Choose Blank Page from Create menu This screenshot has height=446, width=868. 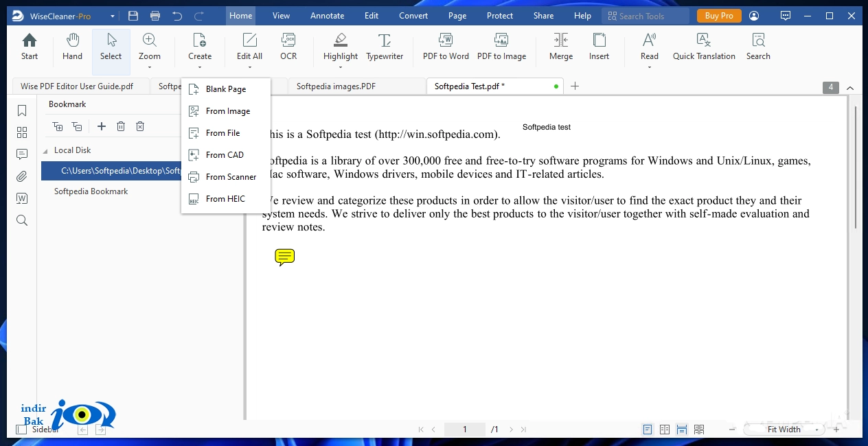click(226, 89)
